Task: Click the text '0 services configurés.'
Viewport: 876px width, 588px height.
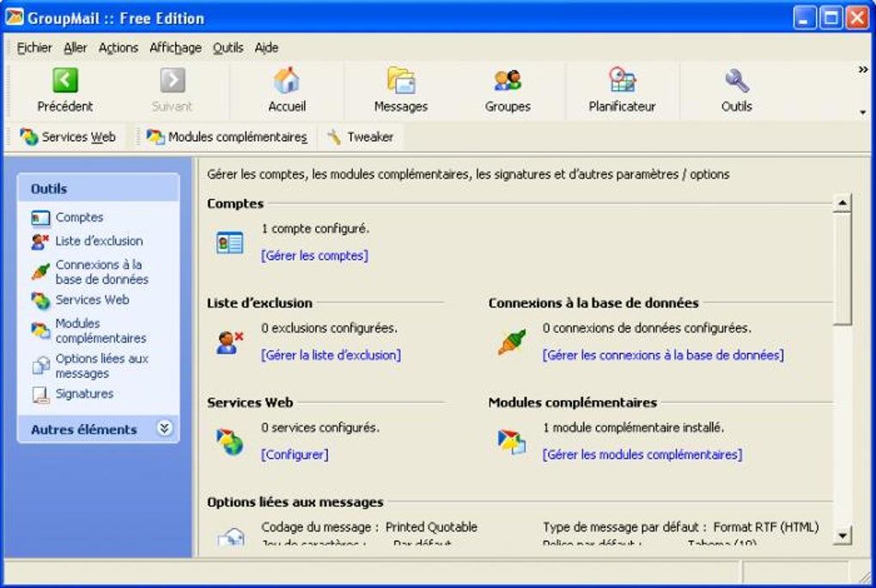Action: pyautogui.click(x=320, y=427)
